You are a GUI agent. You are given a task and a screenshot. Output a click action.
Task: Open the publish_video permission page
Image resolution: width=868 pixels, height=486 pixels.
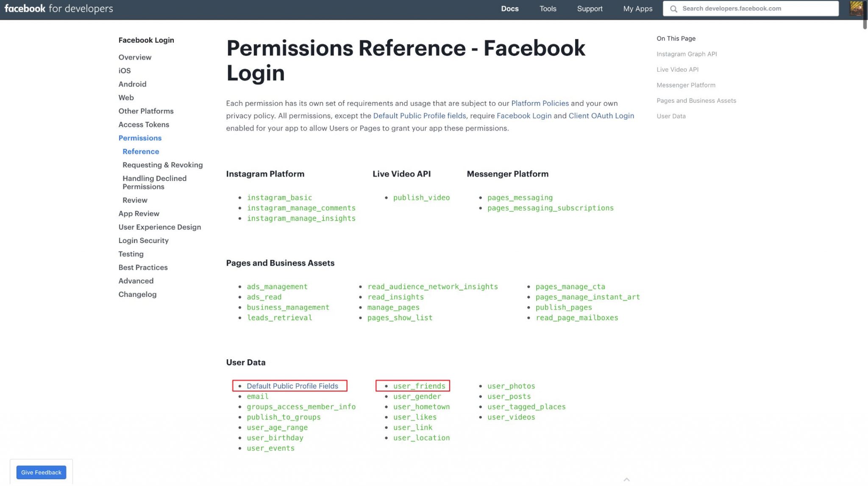[x=421, y=197]
